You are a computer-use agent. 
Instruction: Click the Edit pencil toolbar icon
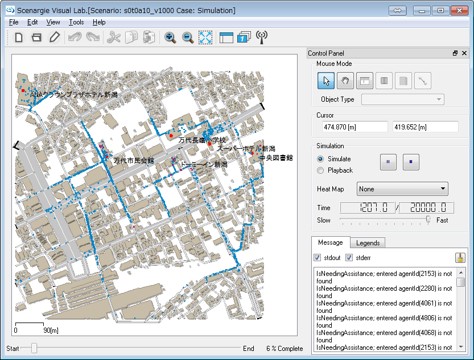(55, 37)
